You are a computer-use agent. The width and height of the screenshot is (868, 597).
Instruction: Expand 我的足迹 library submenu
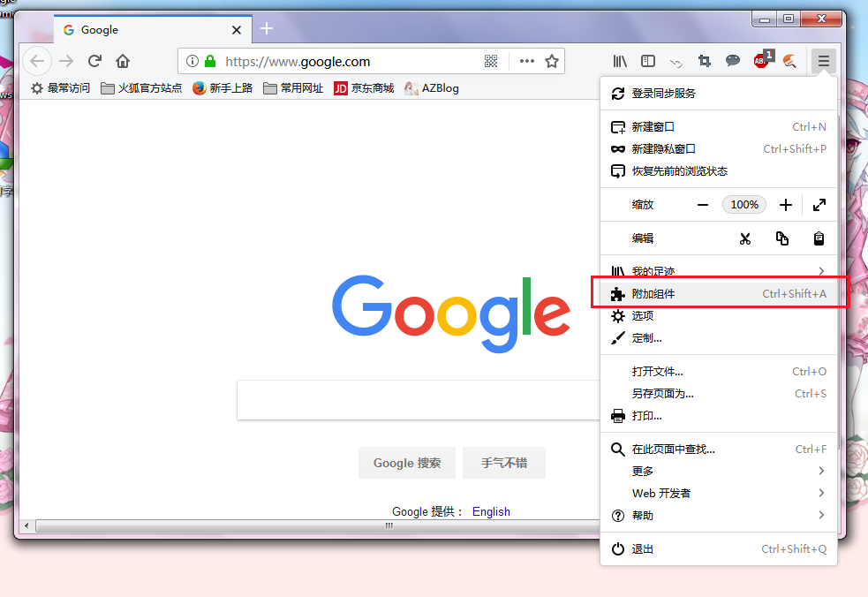719,271
